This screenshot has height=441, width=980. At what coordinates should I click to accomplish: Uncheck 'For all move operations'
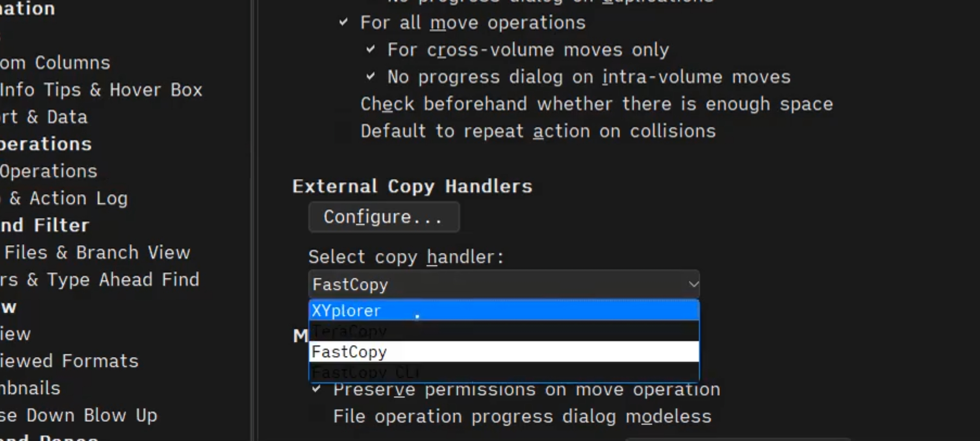(x=343, y=22)
